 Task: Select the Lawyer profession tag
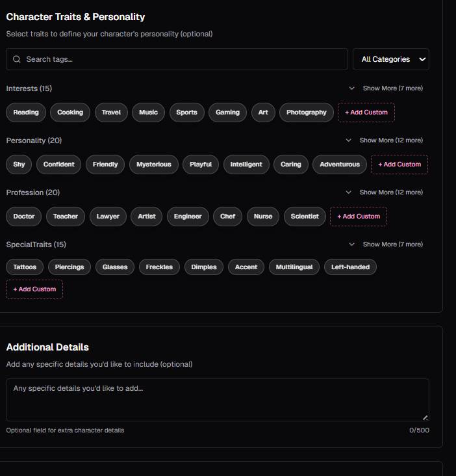point(108,217)
